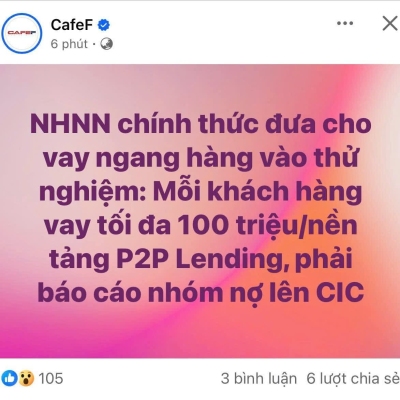This screenshot has height=400, width=400.
Task: Click the 'NHNN chính thức đưa cho' headline line
Action: pyautogui.click(x=201, y=124)
